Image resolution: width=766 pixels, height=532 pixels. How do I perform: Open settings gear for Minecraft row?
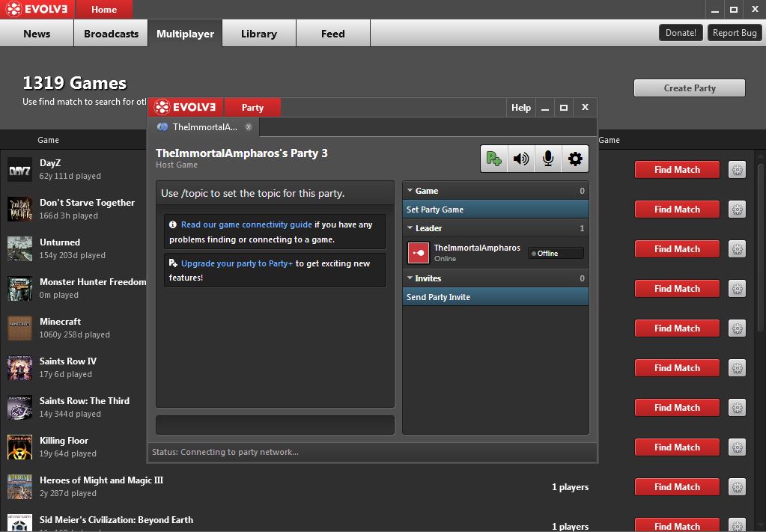(x=738, y=328)
